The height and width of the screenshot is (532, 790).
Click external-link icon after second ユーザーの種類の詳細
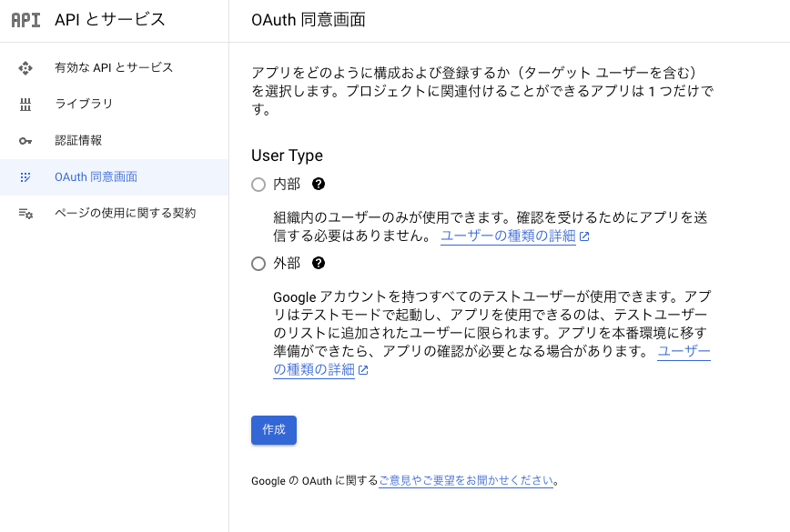(364, 370)
